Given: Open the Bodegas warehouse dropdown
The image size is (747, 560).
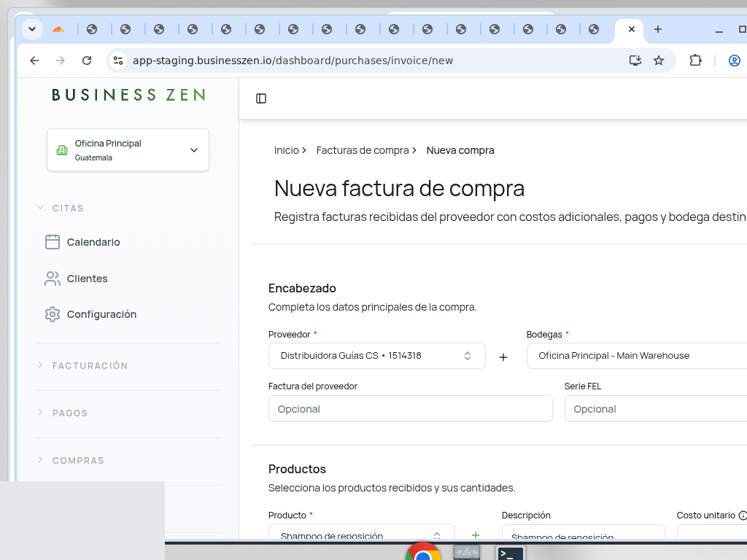Looking at the screenshot, I should [636, 356].
